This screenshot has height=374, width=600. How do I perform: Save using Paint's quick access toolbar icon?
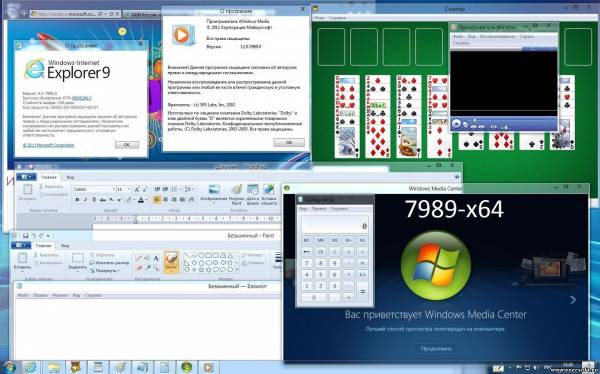[x=25, y=235]
